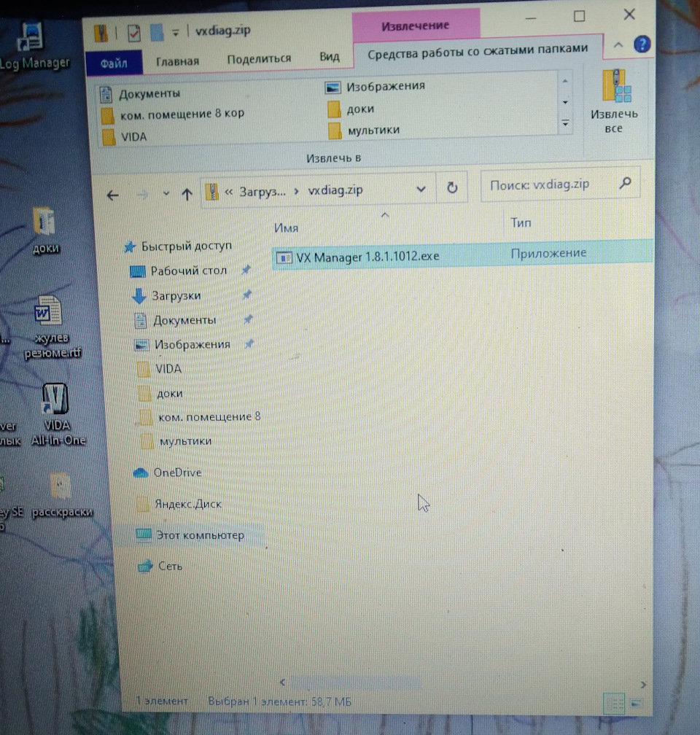The width and height of the screenshot is (700, 735).
Task: Extract to доки destination in ribbon
Action: tap(351, 109)
